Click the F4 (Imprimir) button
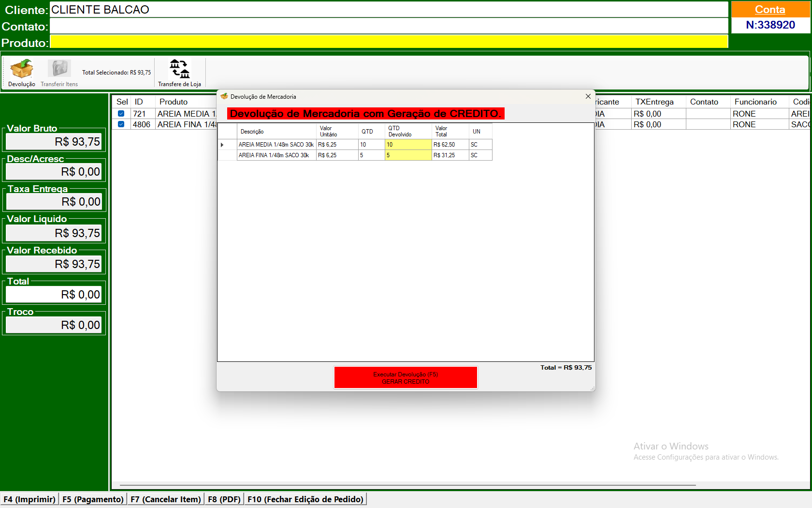Screen dimensions: 812x508 [x=29, y=499]
